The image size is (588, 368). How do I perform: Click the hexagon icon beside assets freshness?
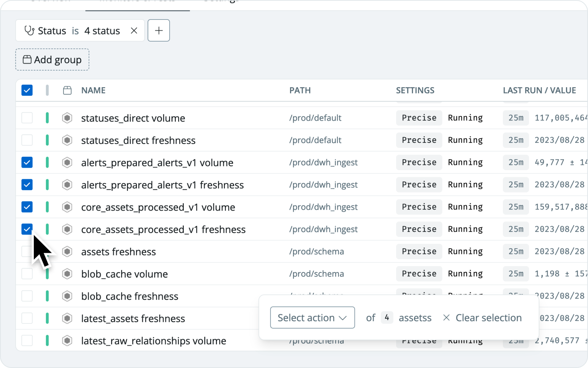click(x=68, y=251)
